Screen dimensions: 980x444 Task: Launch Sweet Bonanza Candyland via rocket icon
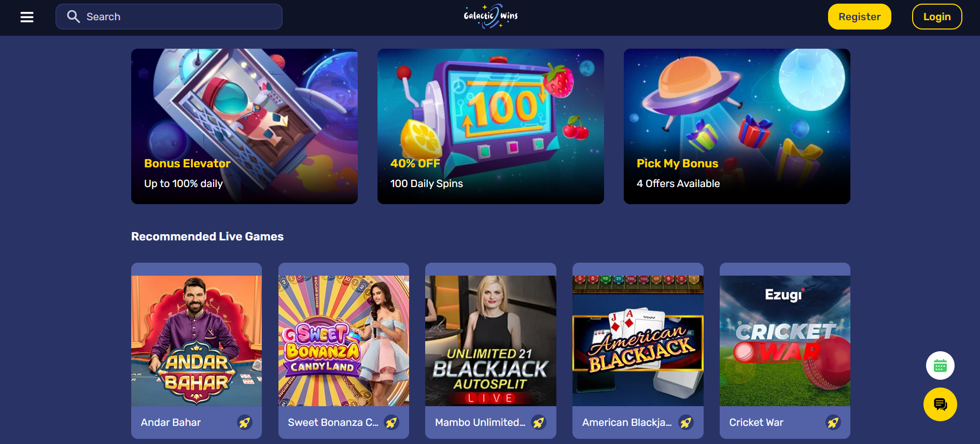(x=391, y=422)
